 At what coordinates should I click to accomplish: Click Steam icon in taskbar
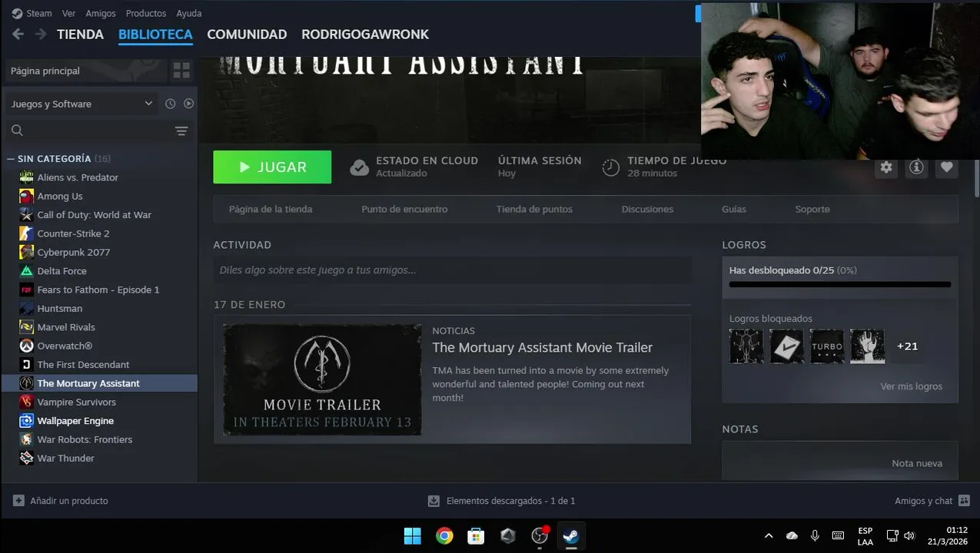tap(571, 535)
